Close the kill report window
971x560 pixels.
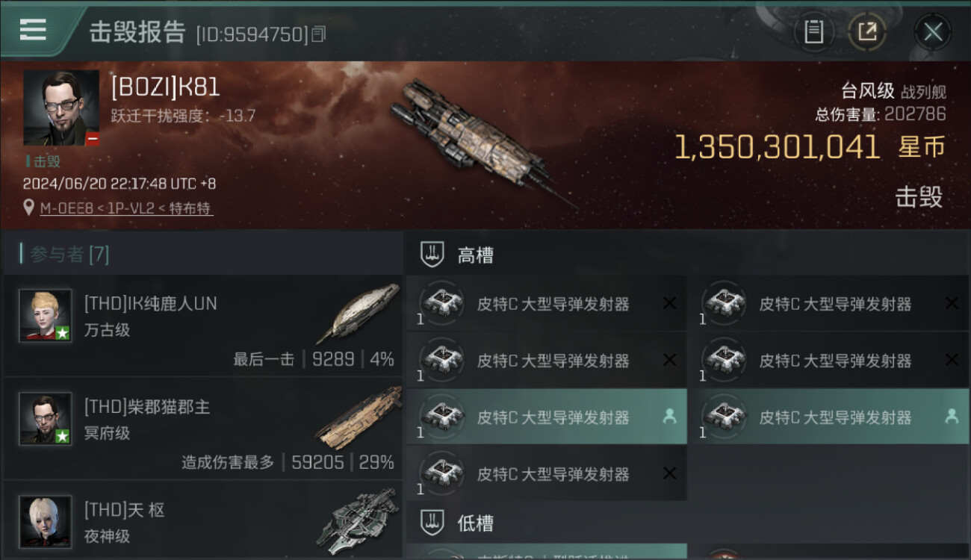pos(932,32)
